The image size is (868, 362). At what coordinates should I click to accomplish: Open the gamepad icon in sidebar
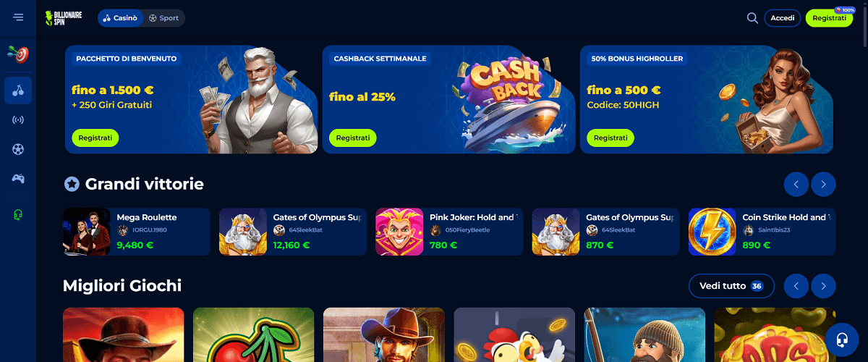[18, 178]
